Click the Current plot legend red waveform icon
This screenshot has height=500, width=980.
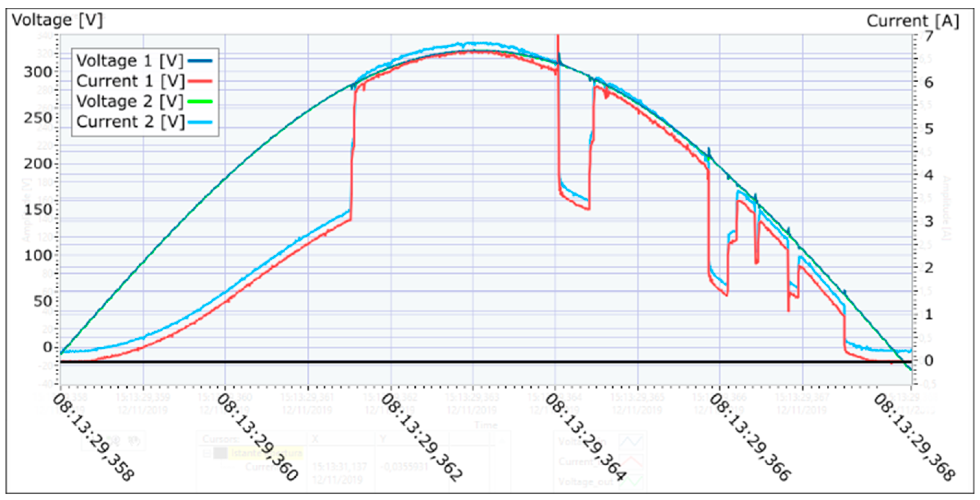coord(631,462)
